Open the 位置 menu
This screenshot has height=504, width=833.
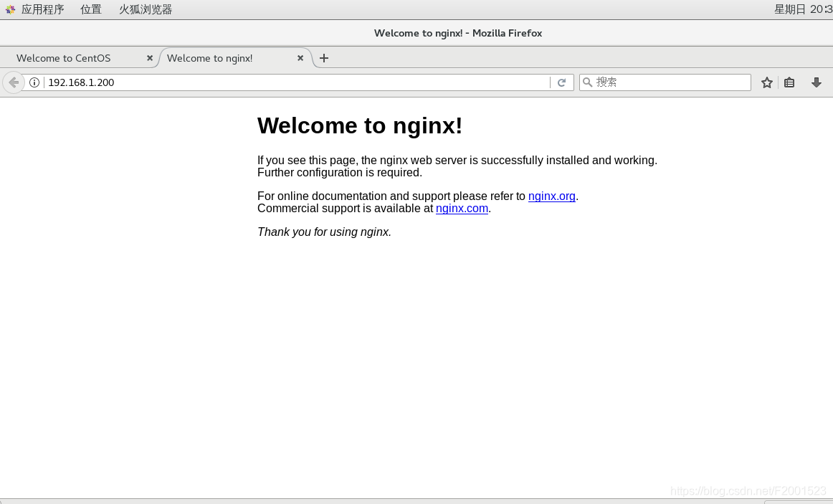(x=91, y=9)
